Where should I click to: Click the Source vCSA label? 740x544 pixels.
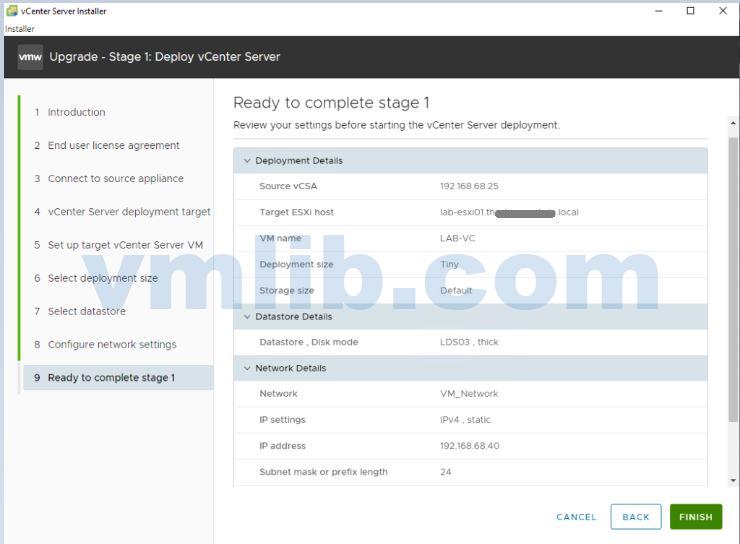[x=288, y=186]
